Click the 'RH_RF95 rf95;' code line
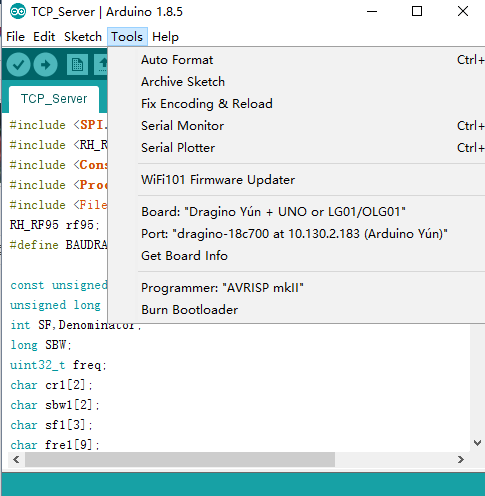485x496 pixels. click(x=55, y=225)
